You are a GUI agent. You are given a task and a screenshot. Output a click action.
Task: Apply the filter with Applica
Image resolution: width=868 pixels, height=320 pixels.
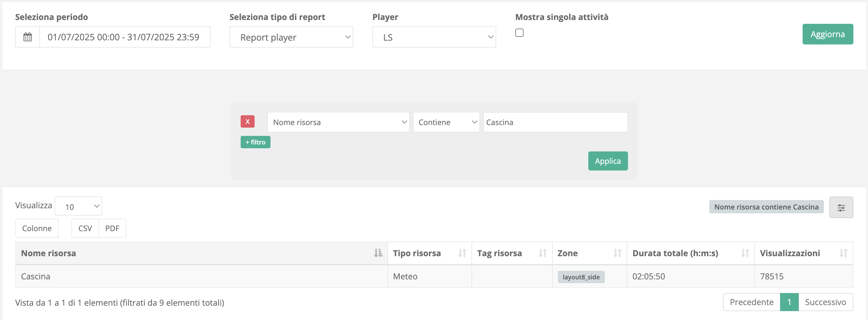pos(608,161)
